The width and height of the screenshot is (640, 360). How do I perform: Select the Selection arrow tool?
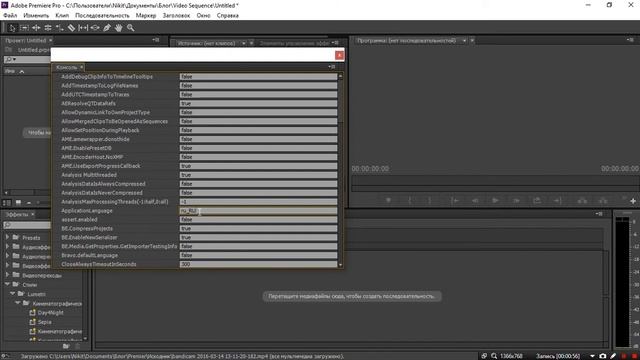pos(12,28)
